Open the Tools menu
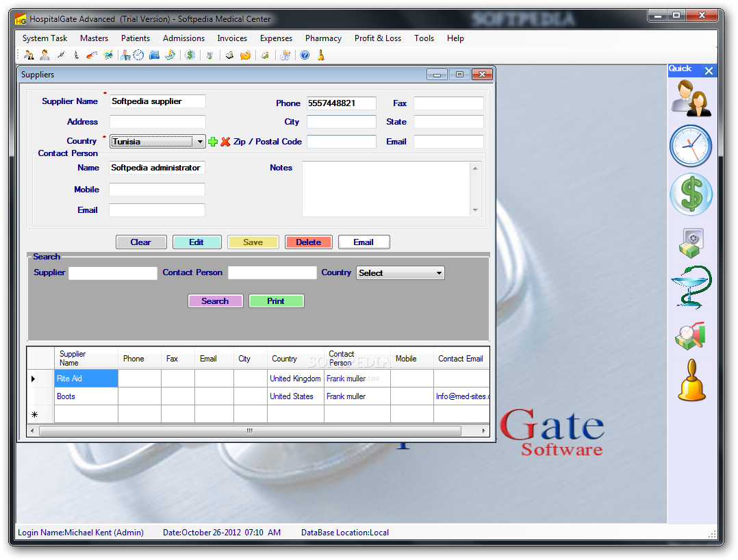 tap(424, 38)
